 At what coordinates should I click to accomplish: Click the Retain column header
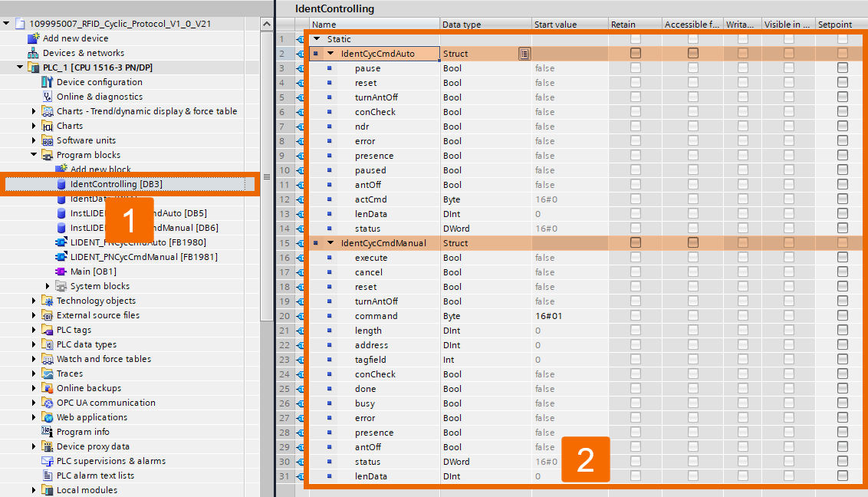pyautogui.click(x=635, y=25)
